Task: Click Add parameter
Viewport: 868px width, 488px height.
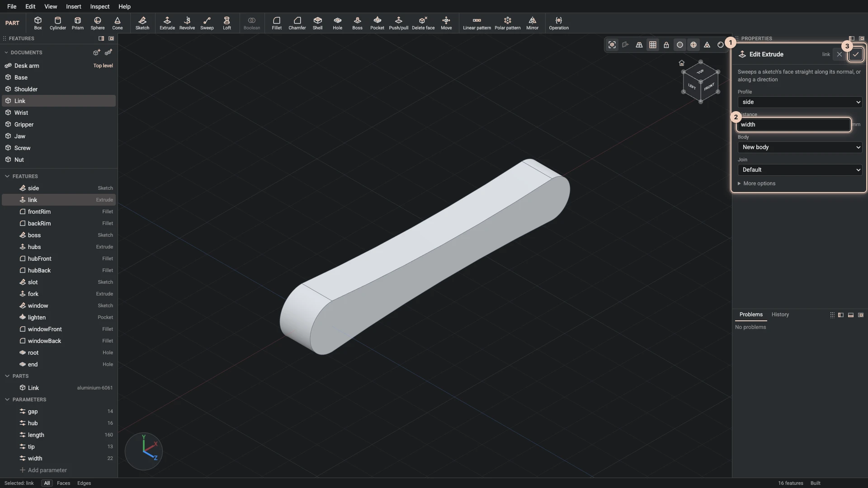Action: tap(43, 470)
